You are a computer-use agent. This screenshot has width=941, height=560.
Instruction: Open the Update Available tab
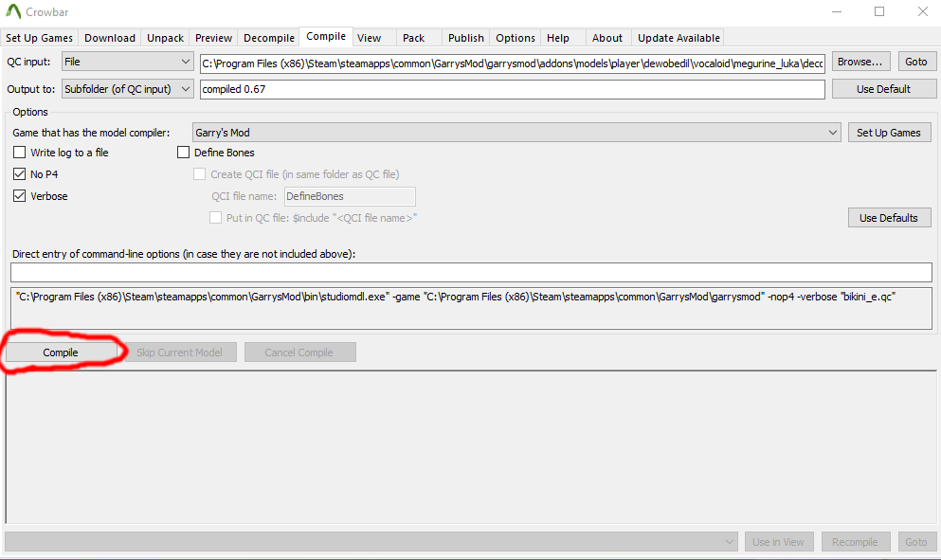pyautogui.click(x=679, y=38)
